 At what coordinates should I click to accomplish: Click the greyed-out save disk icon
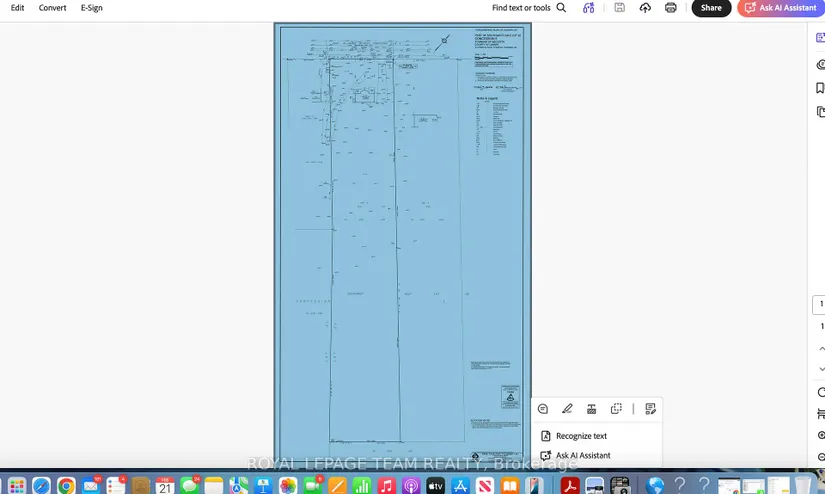tap(620, 8)
